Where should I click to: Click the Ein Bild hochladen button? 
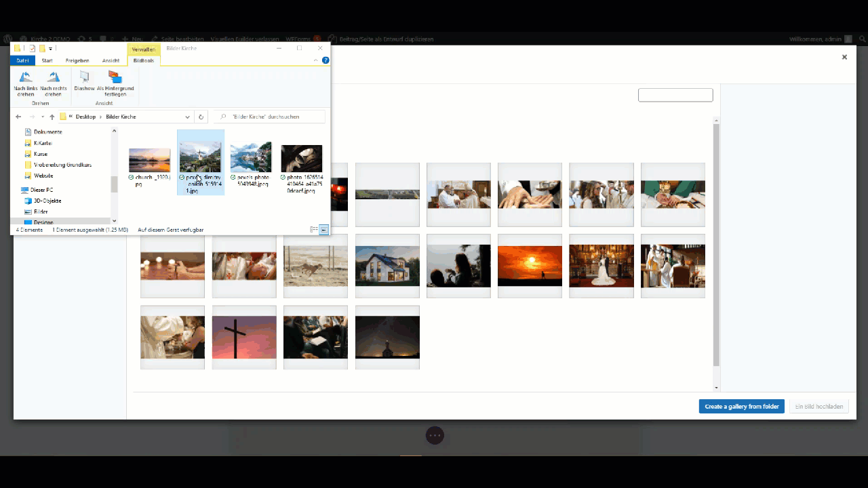pos(818,407)
